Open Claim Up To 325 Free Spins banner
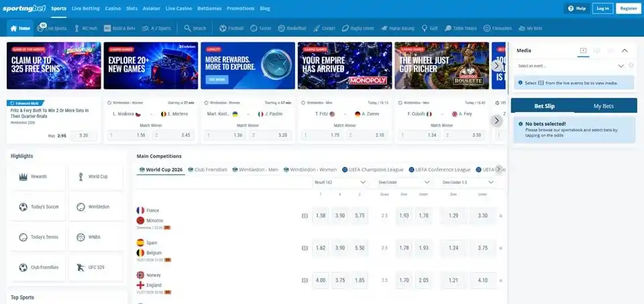644x304 pixels. tap(54, 66)
